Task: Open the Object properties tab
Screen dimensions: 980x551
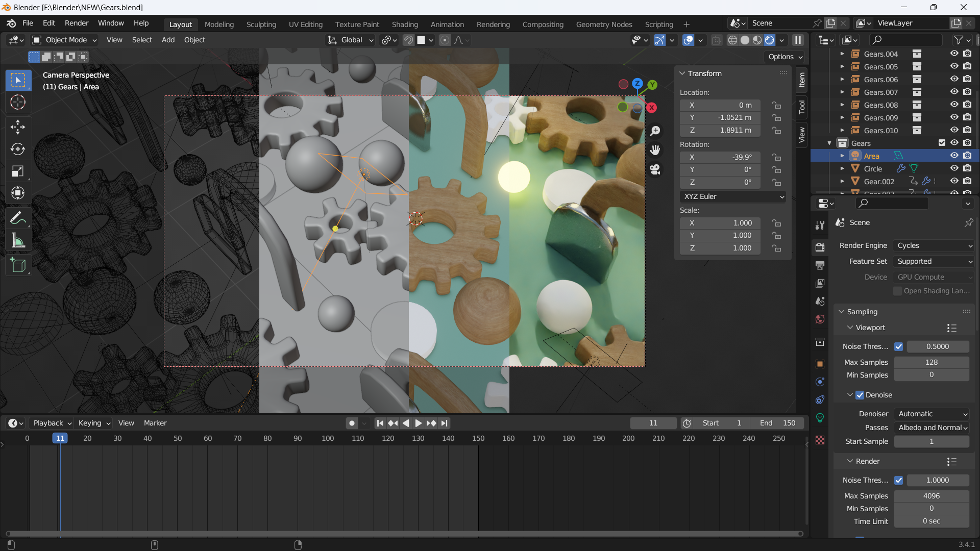Action: [820, 364]
